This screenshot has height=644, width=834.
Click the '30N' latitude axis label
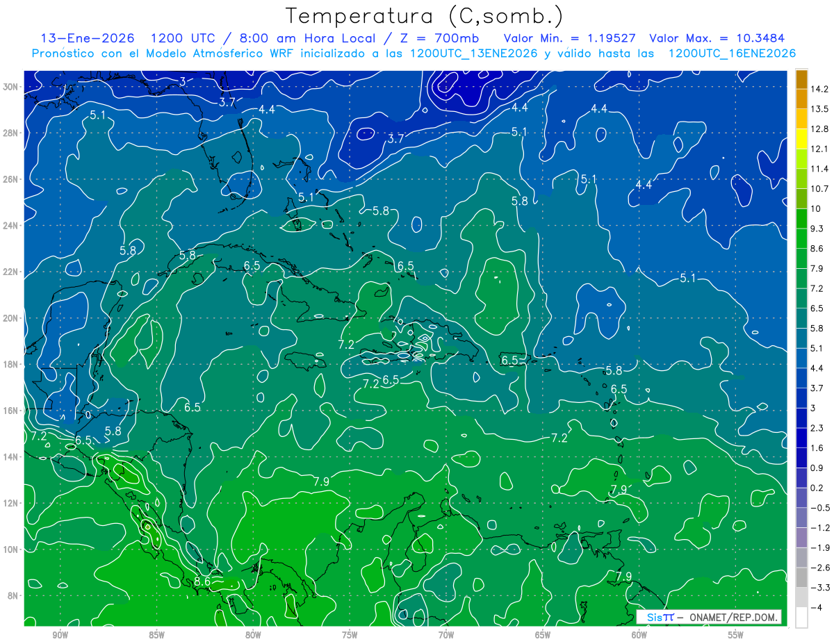tap(10, 86)
